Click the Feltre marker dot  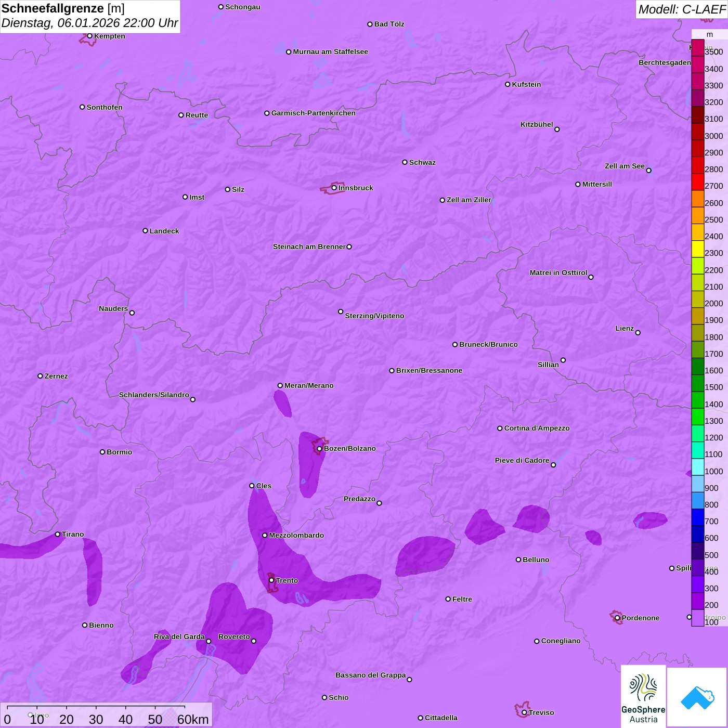(448, 599)
